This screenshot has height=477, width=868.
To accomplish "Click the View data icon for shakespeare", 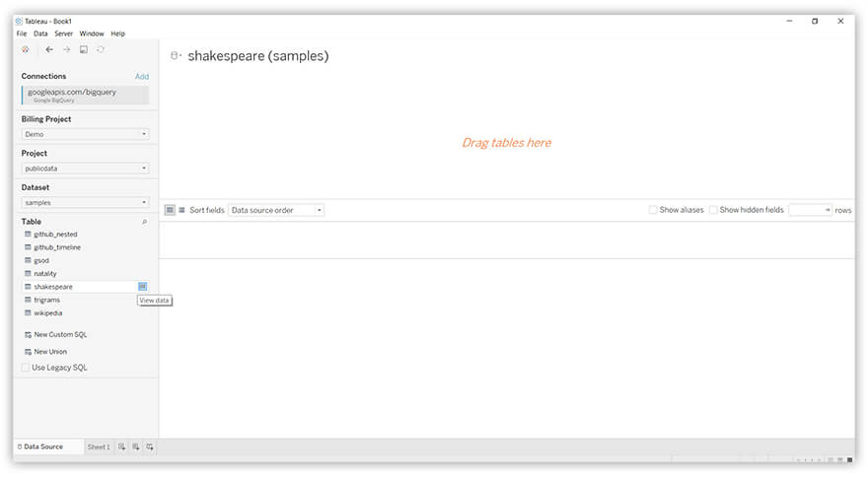I will 142,287.
